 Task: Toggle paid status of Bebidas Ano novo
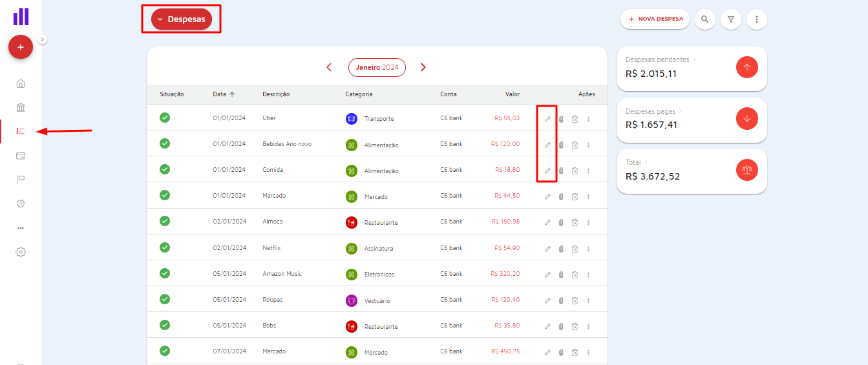coord(165,143)
